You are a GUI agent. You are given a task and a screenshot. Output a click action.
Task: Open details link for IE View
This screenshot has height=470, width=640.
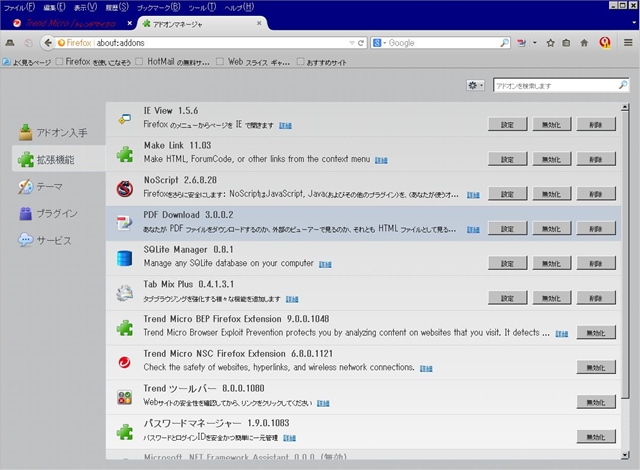click(x=285, y=125)
